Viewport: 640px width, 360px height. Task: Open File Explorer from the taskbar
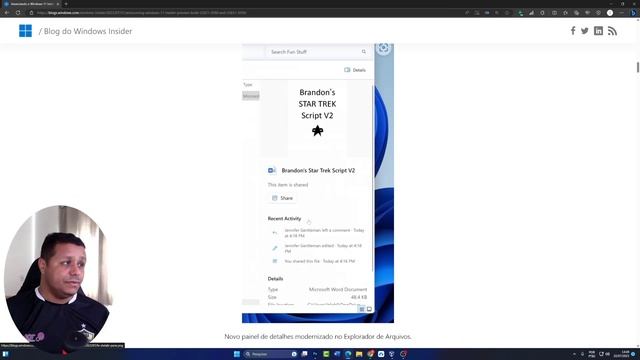coord(359,354)
